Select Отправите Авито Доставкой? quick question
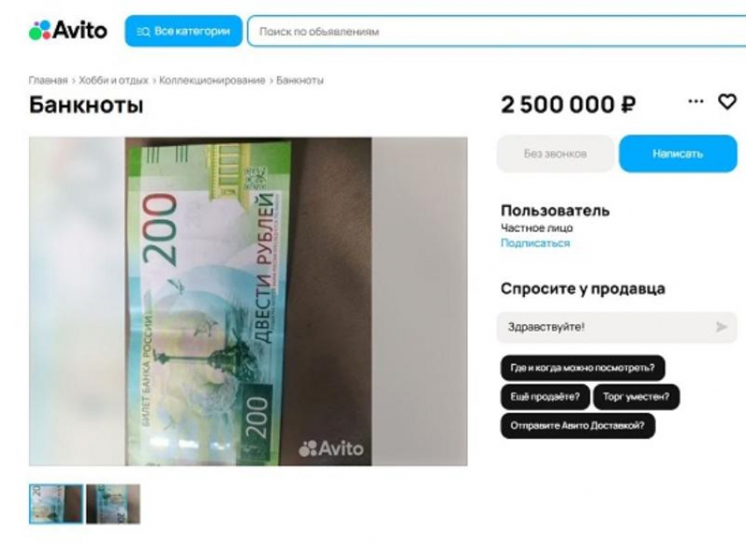 tap(577, 426)
